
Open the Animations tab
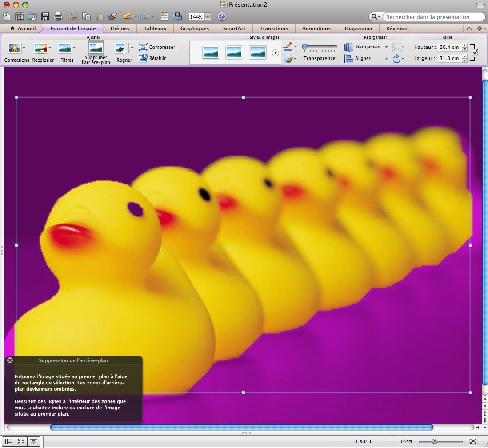click(316, 28)
